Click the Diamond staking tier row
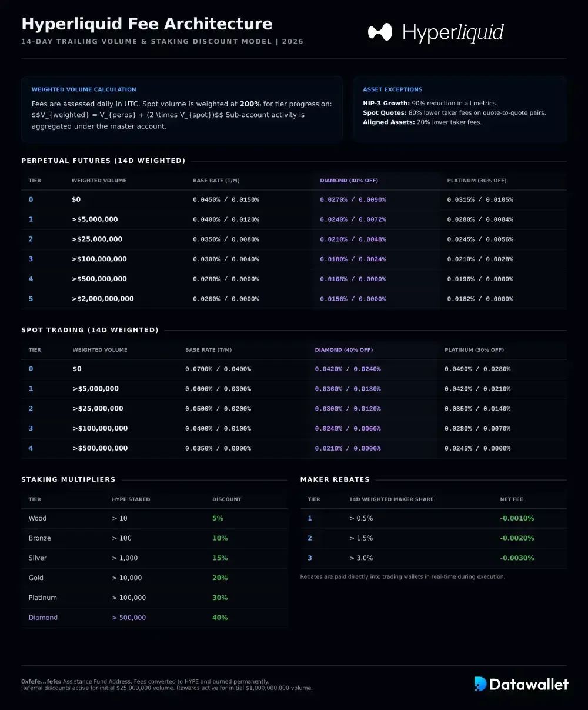 [x=155, y=618]
